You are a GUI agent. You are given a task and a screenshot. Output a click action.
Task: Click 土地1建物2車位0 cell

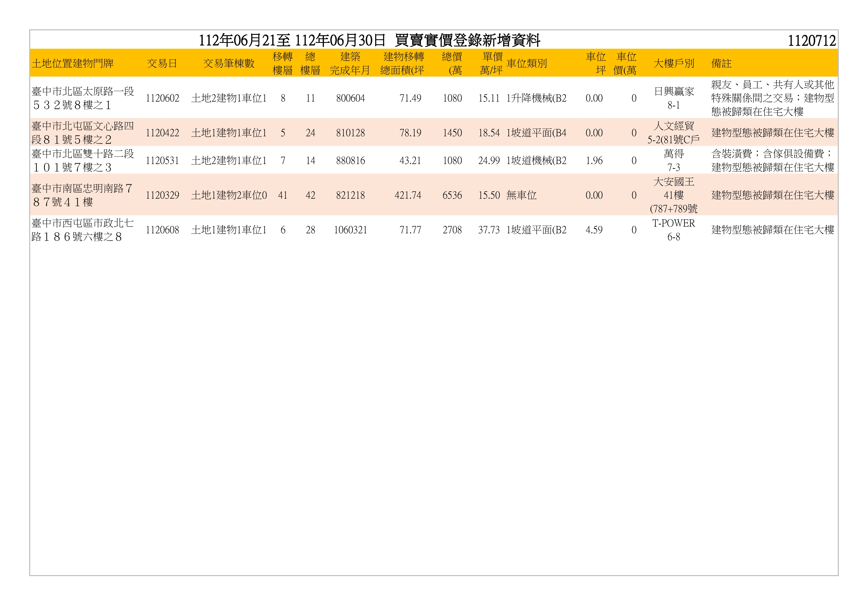[x=229, y=195]
